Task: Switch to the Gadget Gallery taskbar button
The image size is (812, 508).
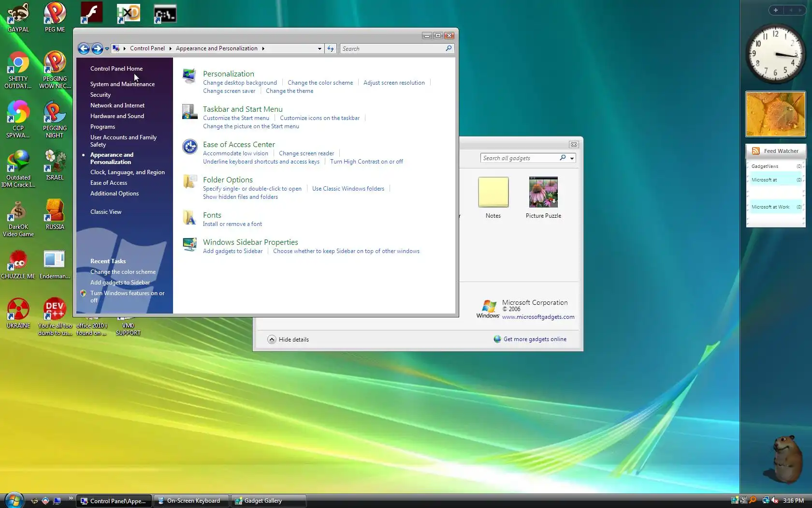Action: coord(269,501)
